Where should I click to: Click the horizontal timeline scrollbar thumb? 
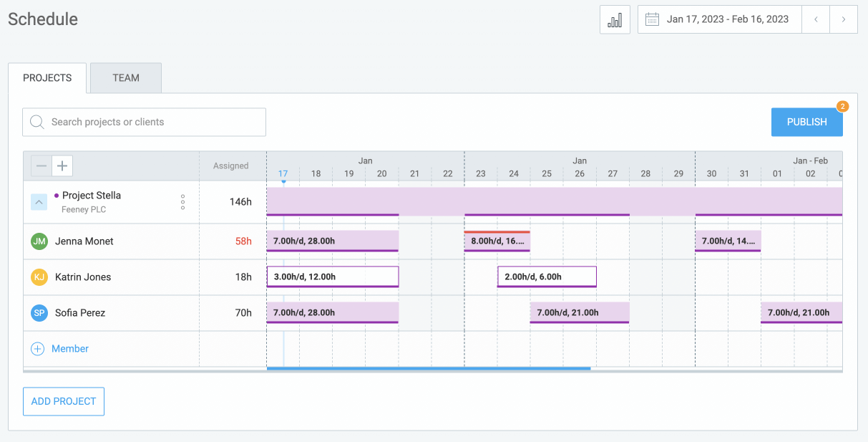429,369
